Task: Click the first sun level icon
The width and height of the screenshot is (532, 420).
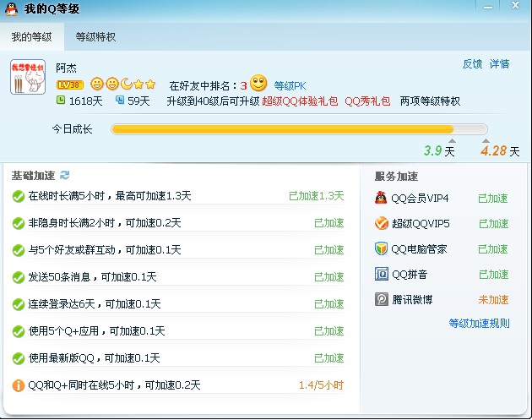Action: pyautogui.click(x=97, y=84)
